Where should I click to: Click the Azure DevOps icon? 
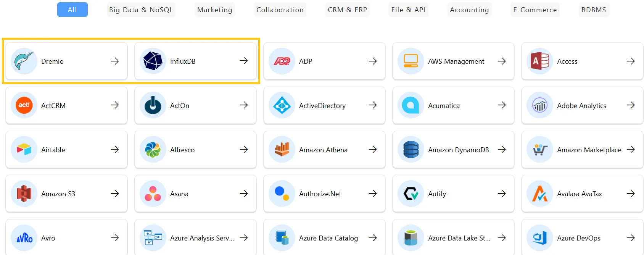[540, 238]
